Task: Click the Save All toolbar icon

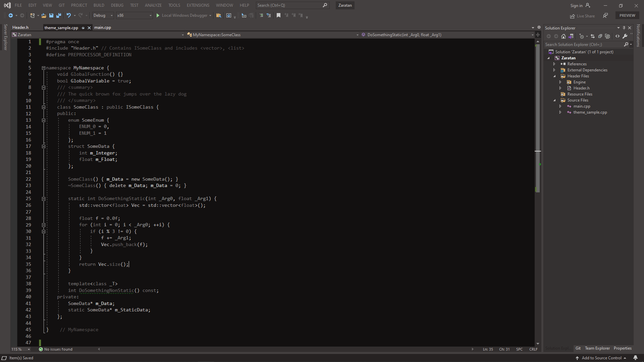Action: click(59, 15)
